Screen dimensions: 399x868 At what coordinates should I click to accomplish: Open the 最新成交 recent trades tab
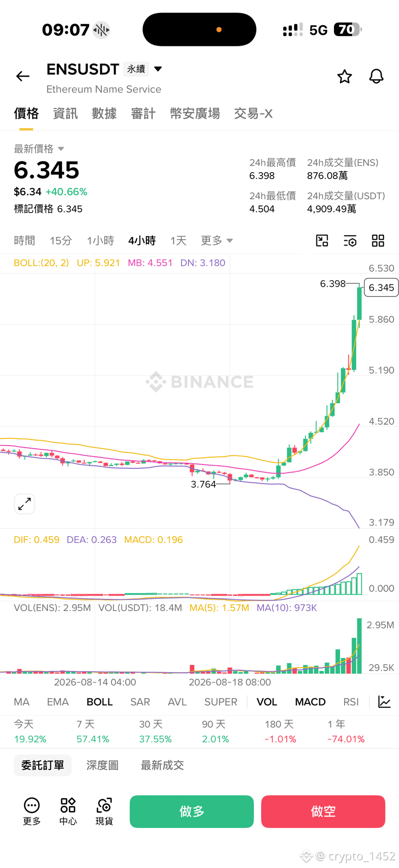point(162,765)
